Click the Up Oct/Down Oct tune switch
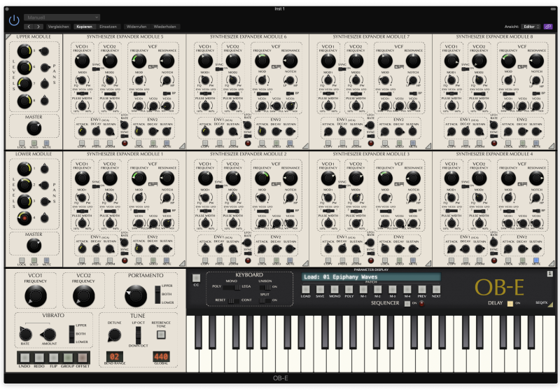Image resolution: width=560 pixels, height=392 pixels. point(138,335)
